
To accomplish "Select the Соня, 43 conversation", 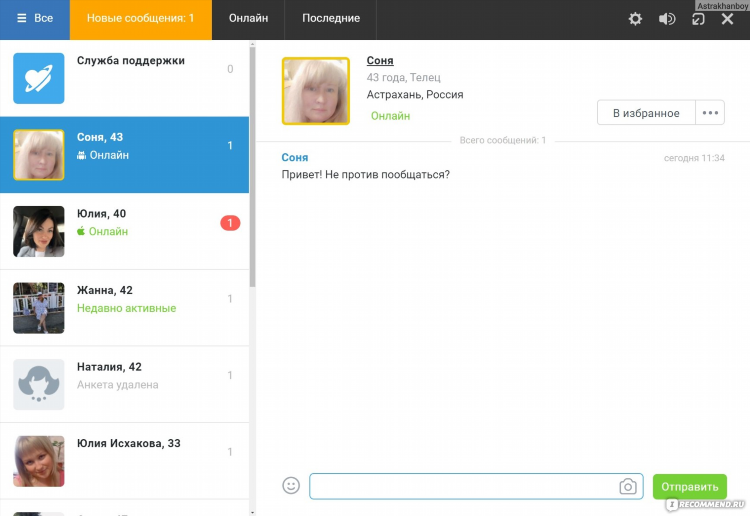I will 124,154.
